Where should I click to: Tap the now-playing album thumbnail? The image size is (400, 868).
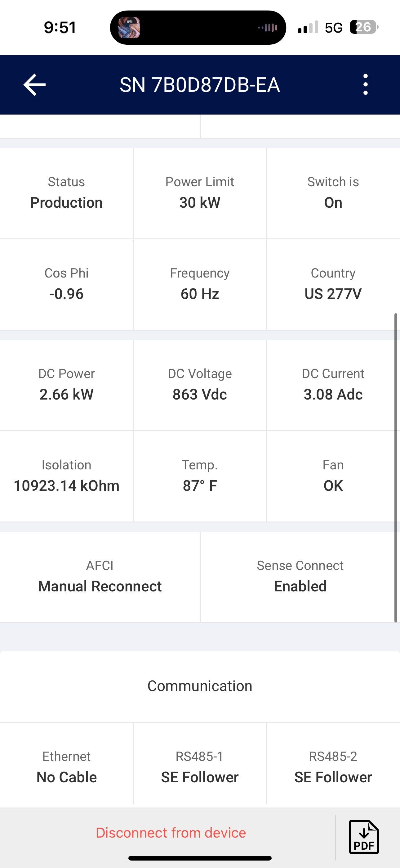coord(129,28)
